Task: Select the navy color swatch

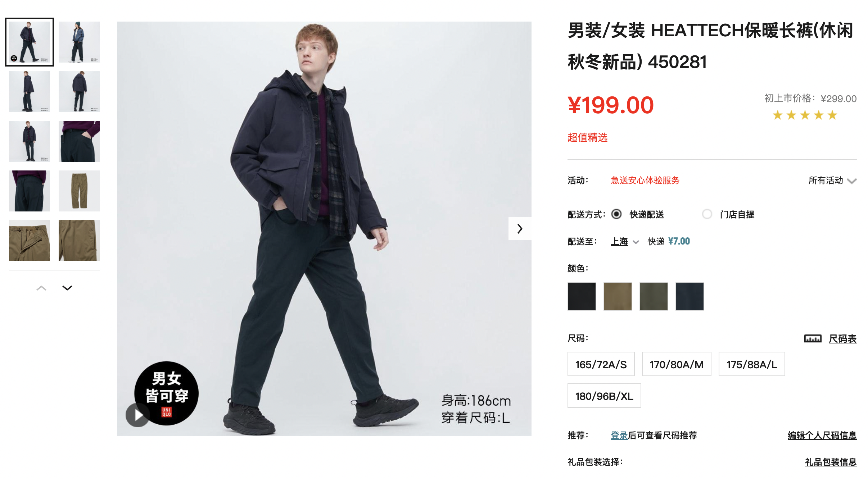Action: tap(690, 296)
